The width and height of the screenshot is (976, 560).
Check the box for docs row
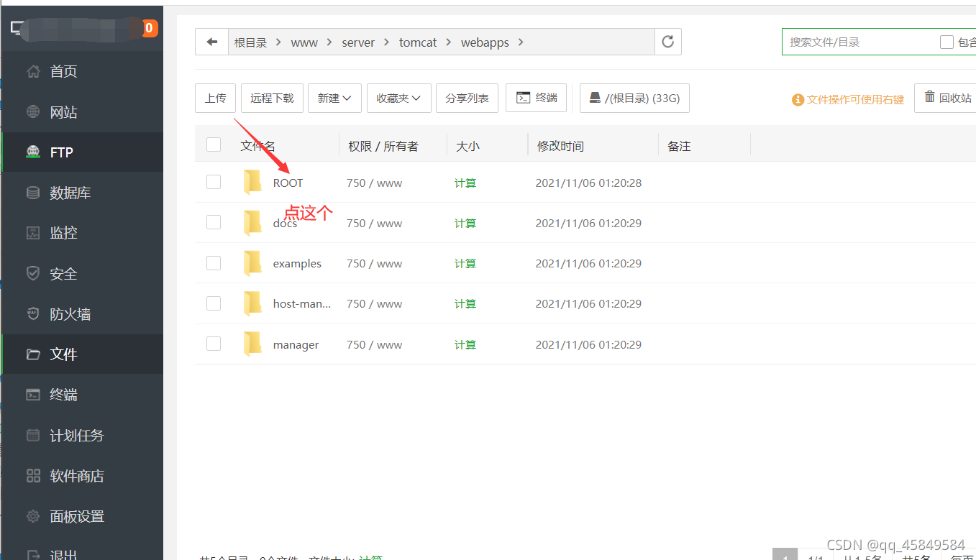point(214,222)
